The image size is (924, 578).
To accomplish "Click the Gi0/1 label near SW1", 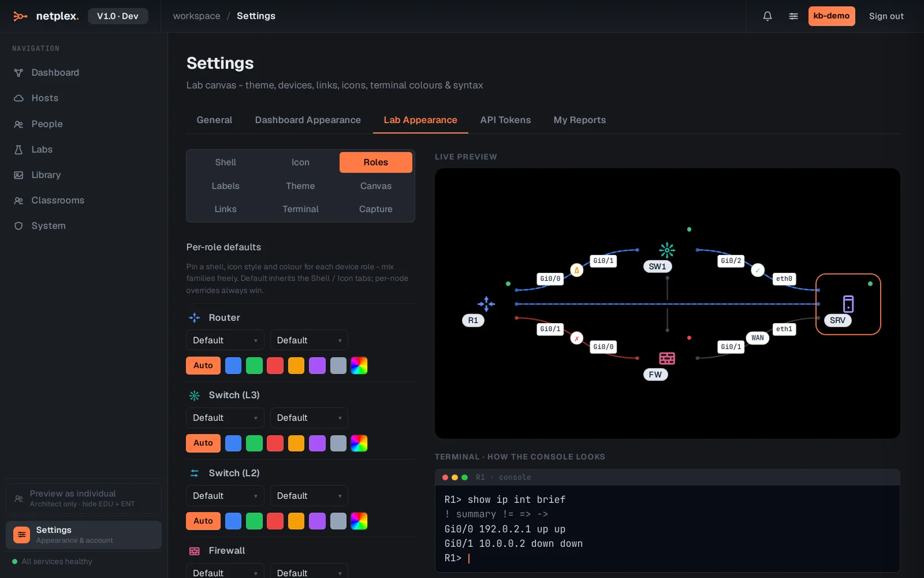I will coord(603,261).
